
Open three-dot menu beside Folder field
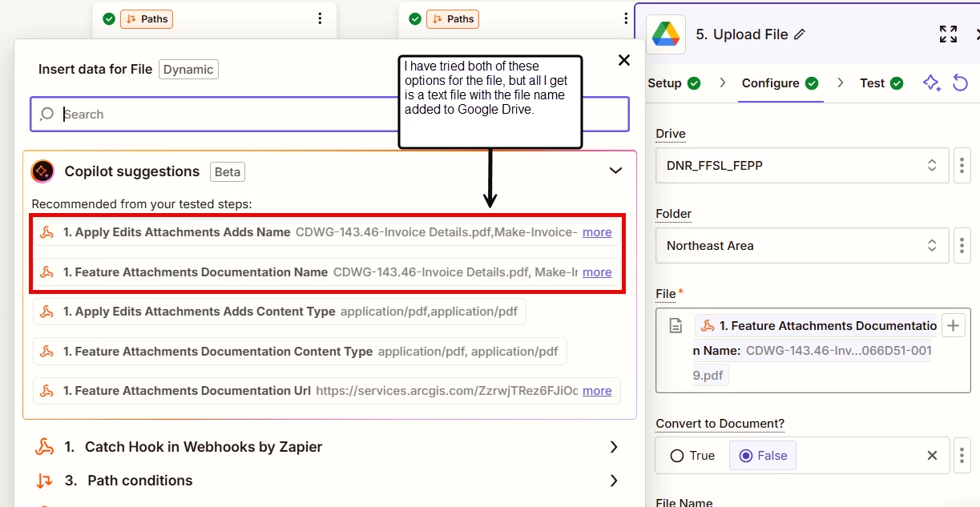pos(962,245)
